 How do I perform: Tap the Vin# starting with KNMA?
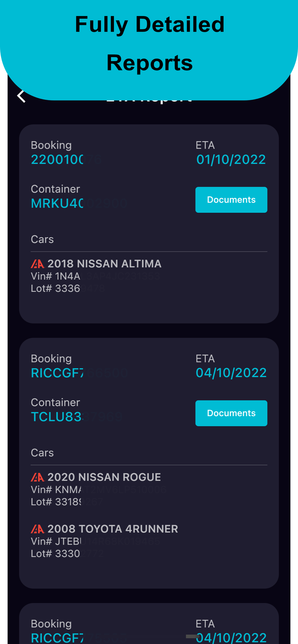click(x=56, y=490)
